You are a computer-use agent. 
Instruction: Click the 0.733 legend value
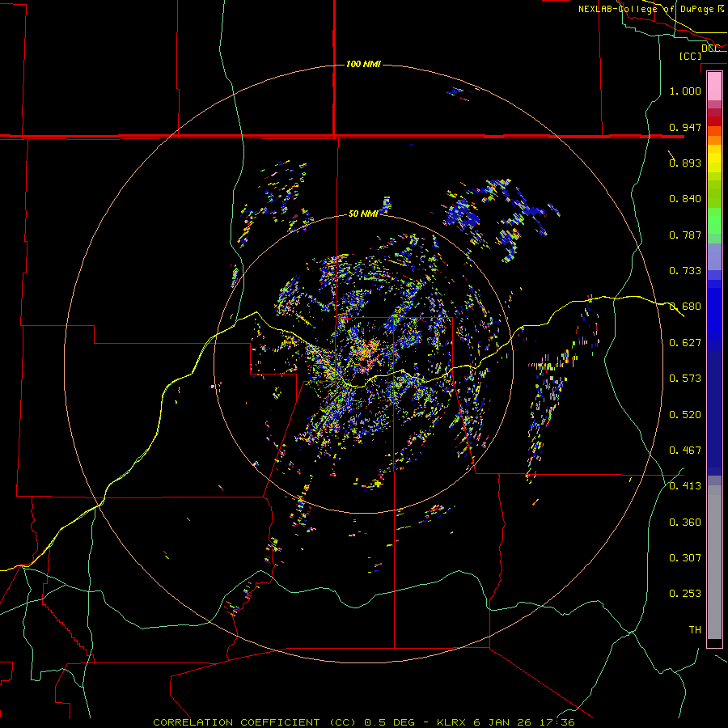(685, 271)
